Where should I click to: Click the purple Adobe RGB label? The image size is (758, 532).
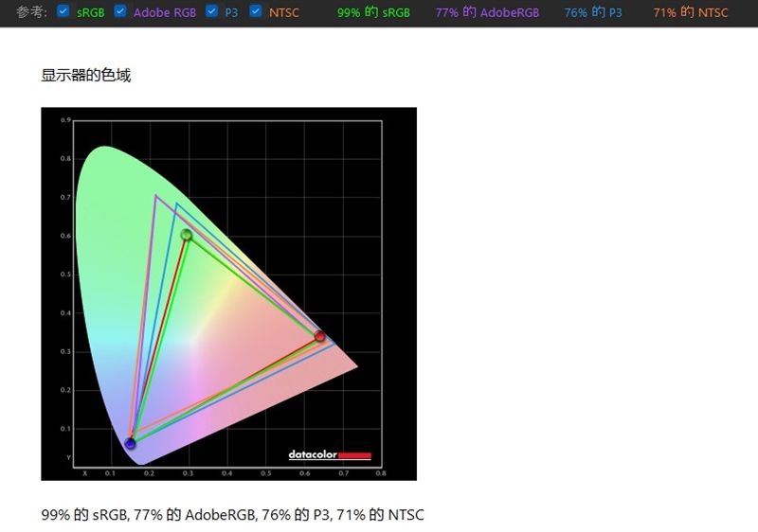point(165,12)
